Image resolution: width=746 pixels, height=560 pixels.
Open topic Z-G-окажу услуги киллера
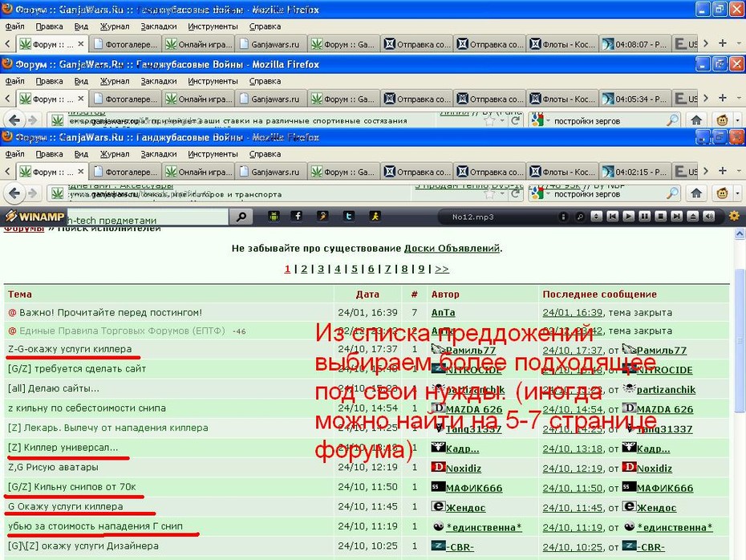[x=70, y=349]
